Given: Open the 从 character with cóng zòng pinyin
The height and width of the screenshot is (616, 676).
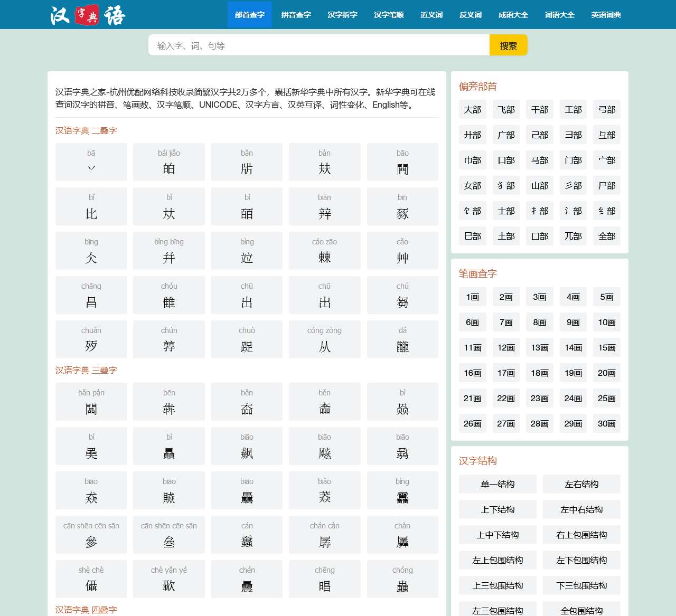Looking at the screenshot, I should (x=324, y=339).
